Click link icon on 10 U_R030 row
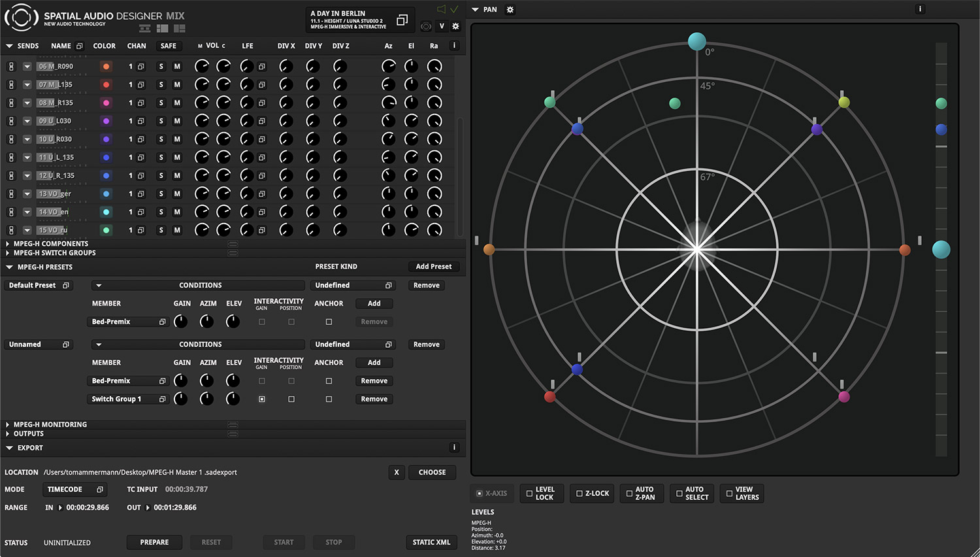This screenshot has height=557, width=980. pos(11,139)
